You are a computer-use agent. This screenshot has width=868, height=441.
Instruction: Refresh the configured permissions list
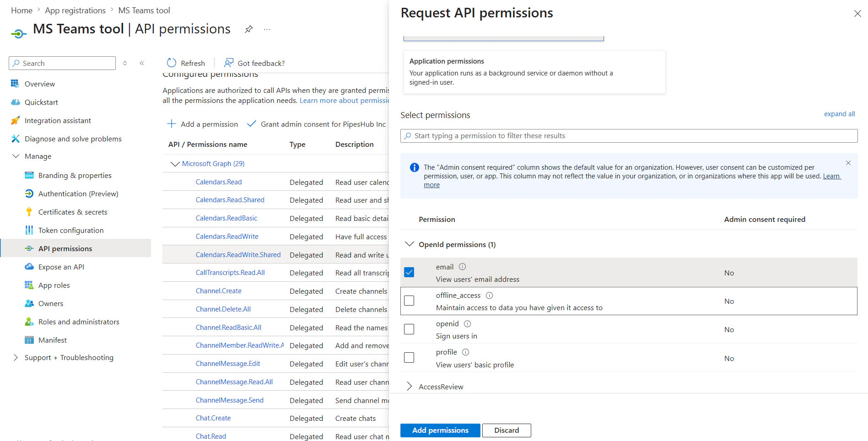185,63
